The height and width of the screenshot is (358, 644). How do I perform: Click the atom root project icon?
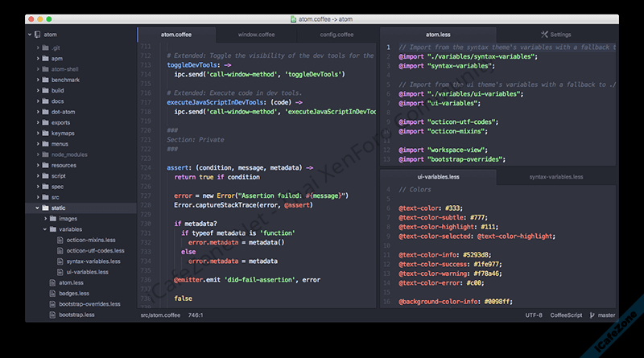click(x=38, y=35)
